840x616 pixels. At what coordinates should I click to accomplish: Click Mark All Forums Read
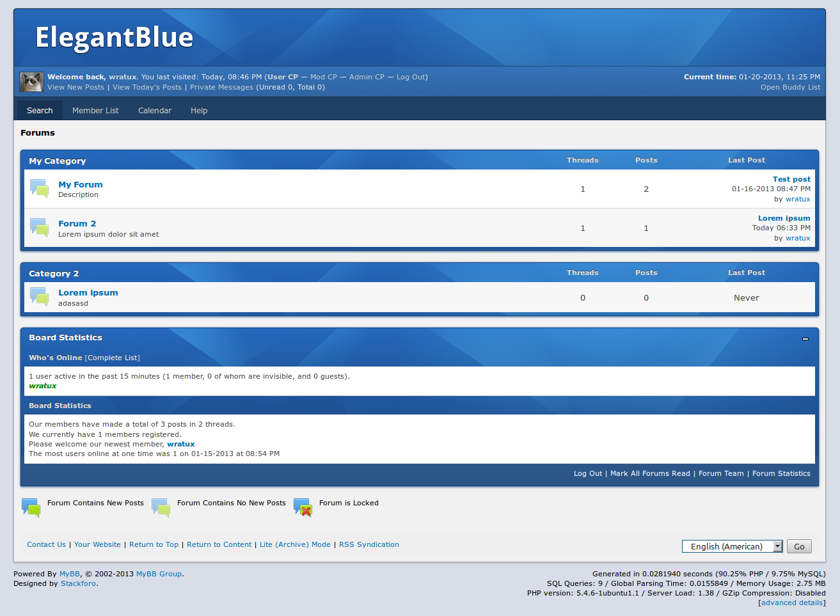pyautogui.click(x=650, y=473)
